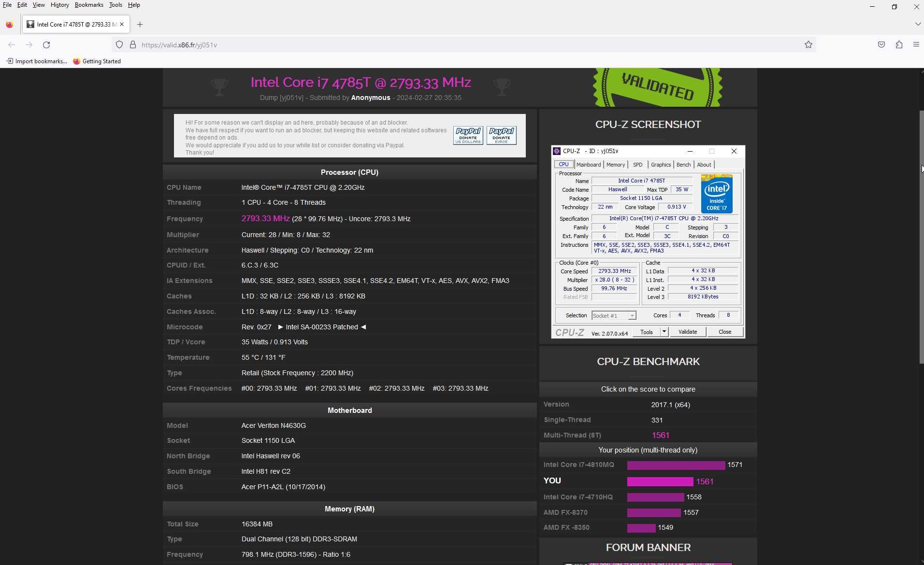Click the Single-Thread score 331
Screen dimensions: 924x565
[657, 420]
